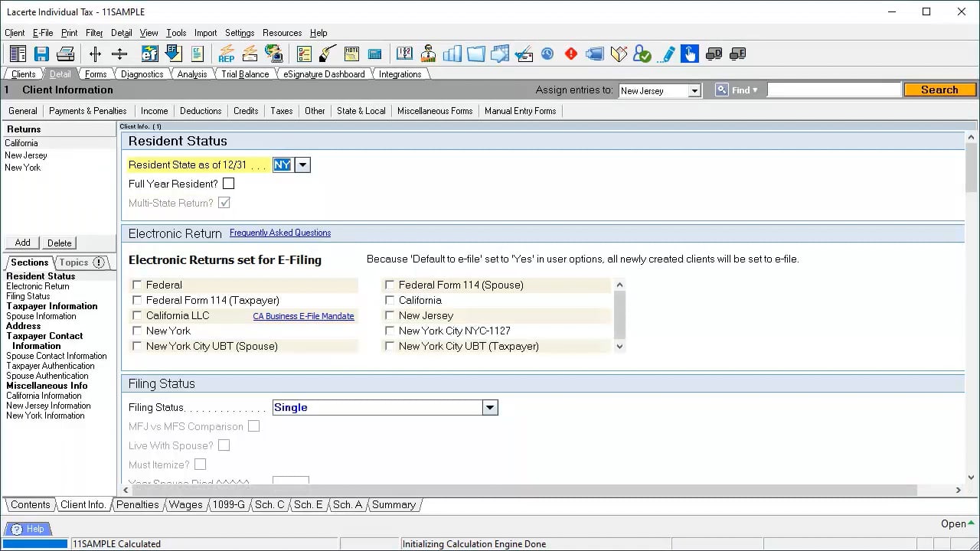Click the person with chart icon

pos(428,54)
